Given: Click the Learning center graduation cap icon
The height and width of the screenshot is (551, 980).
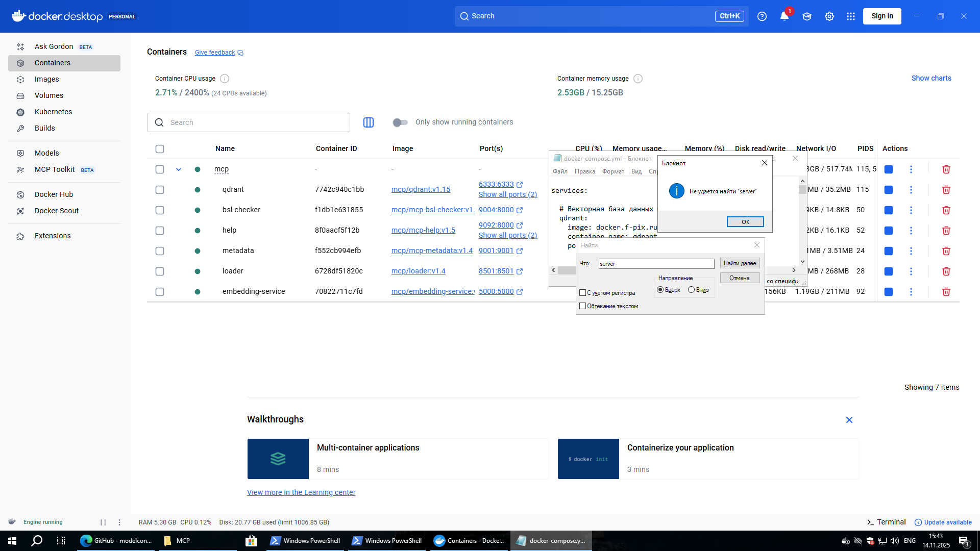Looking at the screenshot, I should tap(806, 16).
